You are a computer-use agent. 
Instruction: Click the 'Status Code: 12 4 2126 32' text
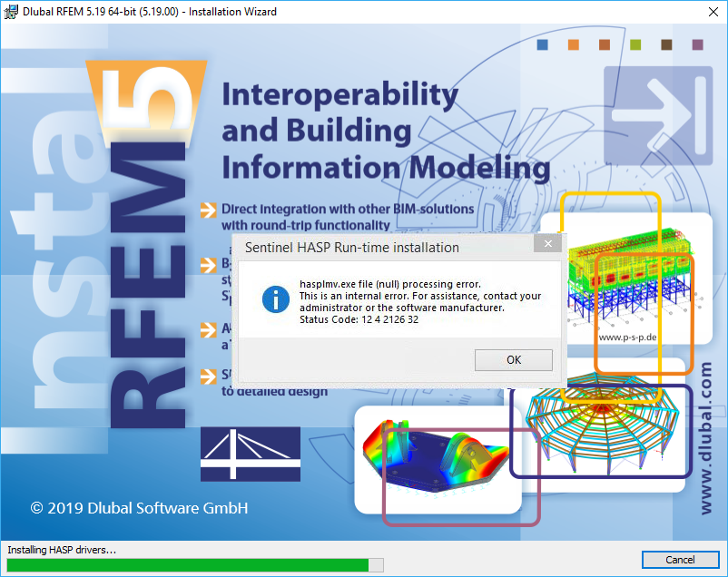[359, 319]
